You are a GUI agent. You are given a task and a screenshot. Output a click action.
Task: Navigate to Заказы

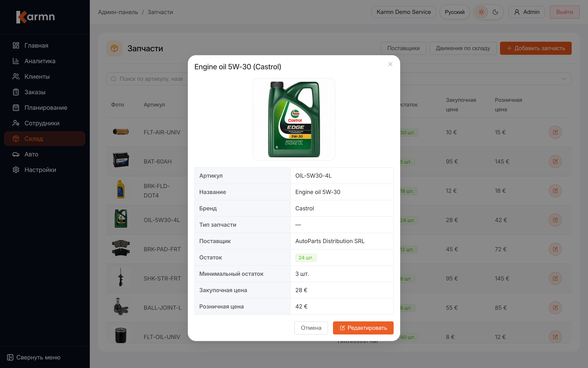[45, 92]
